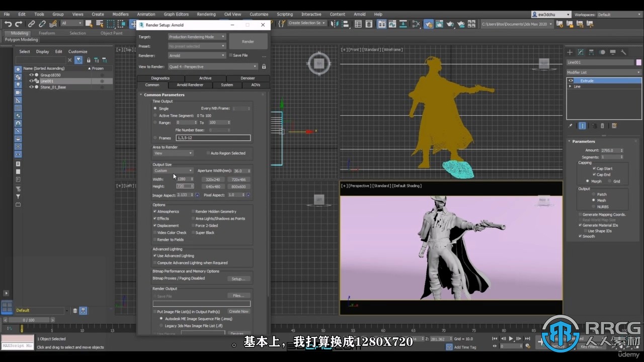Click the Pin Stack icon
Image resolution: width=644 pixels, height=362 pixels.
coord(571,126)
